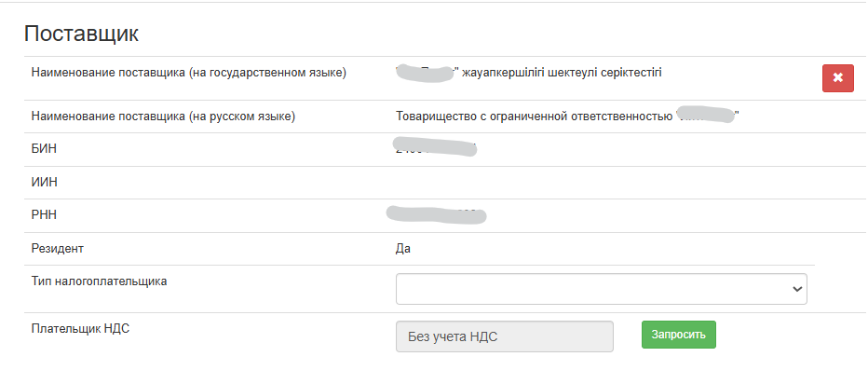Click the text жауапкершілігі шектеулі серіктестігі
This screenshot has width=868, height=384.
pyautogui.click(x=562, y=73)
